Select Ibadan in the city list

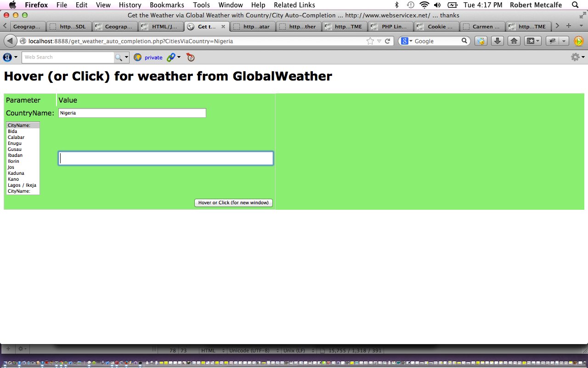pos(23,155)
